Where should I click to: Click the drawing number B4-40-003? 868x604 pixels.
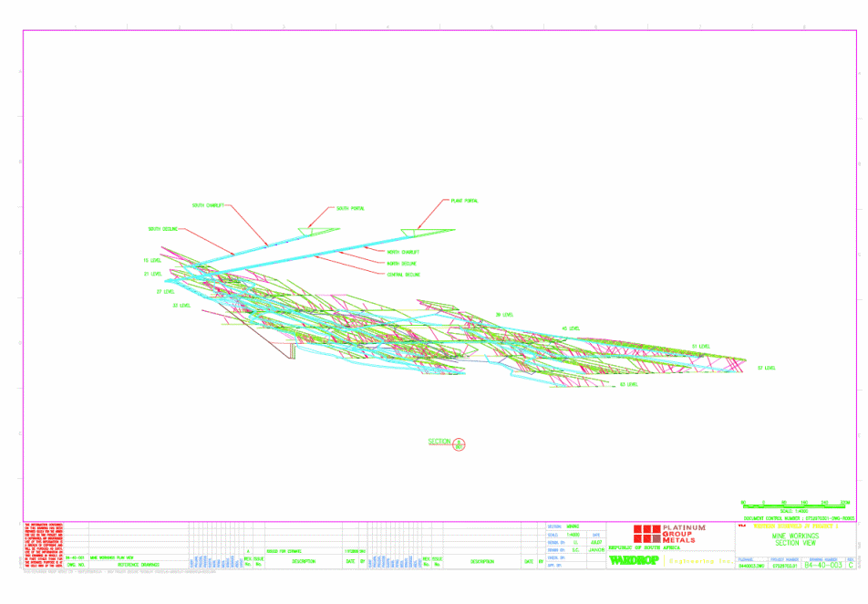(x=823, y=565)
